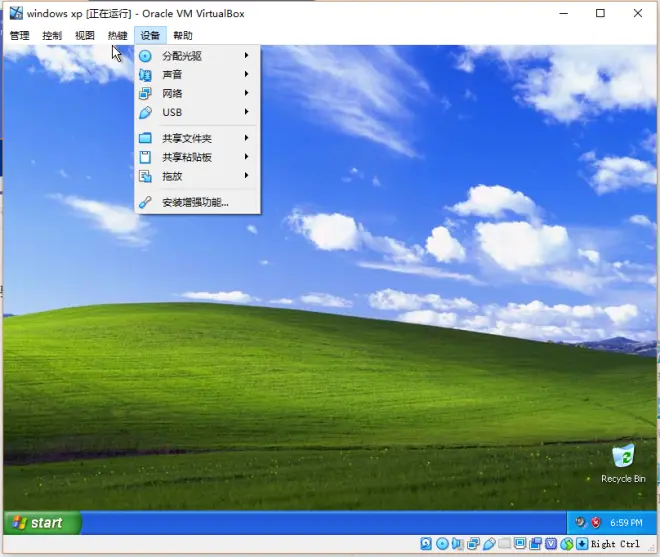Screen dimensions: 660x557
Task: Expand the 共享文件夹 submenu
Action: [x=197, y=138]
